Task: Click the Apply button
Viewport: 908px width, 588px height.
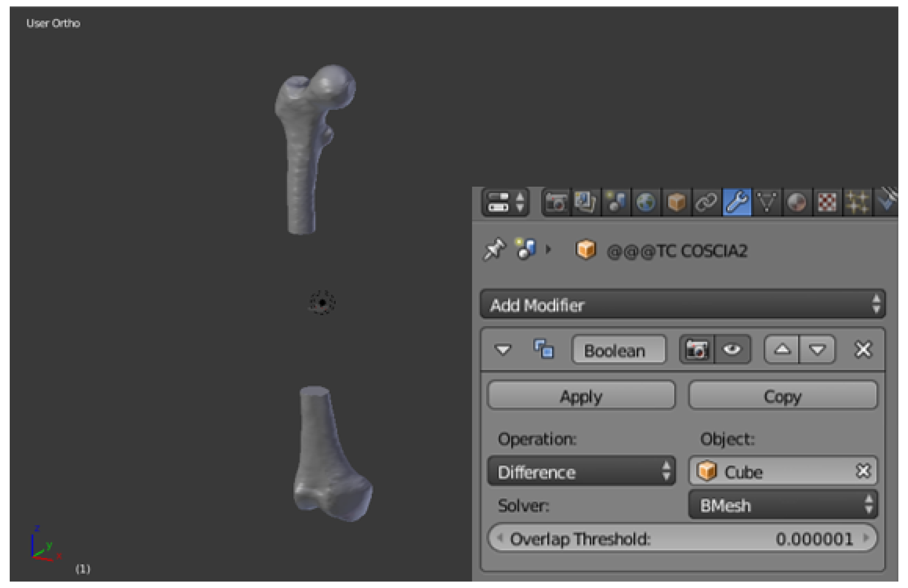Action: point(581,396)
